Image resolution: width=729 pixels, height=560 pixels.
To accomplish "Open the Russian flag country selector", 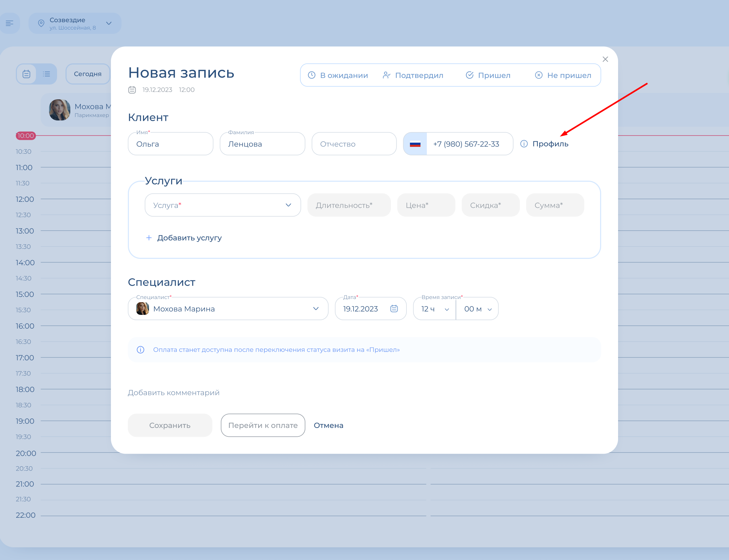I will tap(415, 144).
